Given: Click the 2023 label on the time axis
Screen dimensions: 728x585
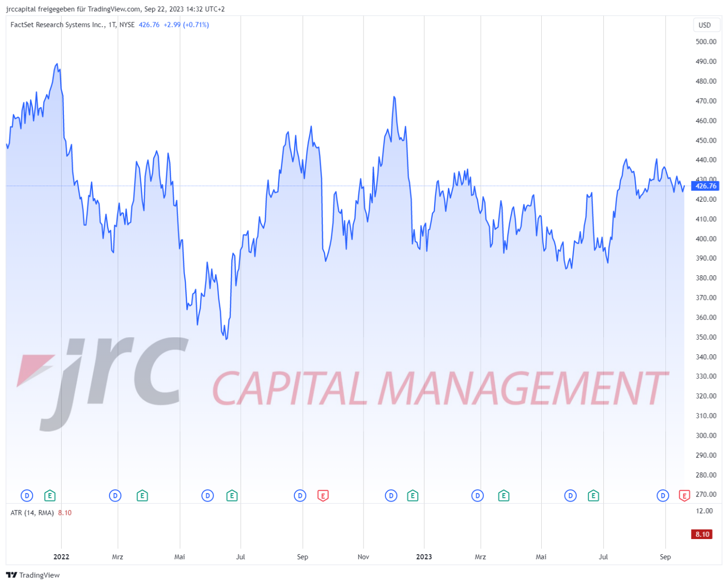Looking at the screenshot, I should pos(424,557).
